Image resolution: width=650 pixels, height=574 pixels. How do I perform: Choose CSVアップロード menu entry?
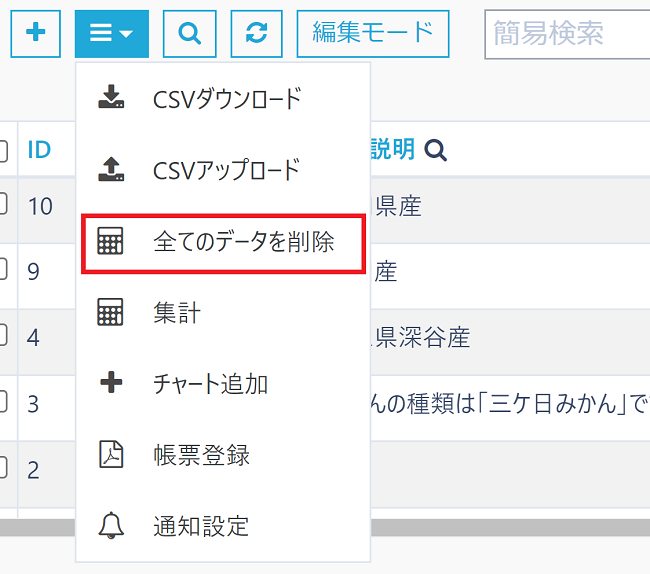[226, 170]
